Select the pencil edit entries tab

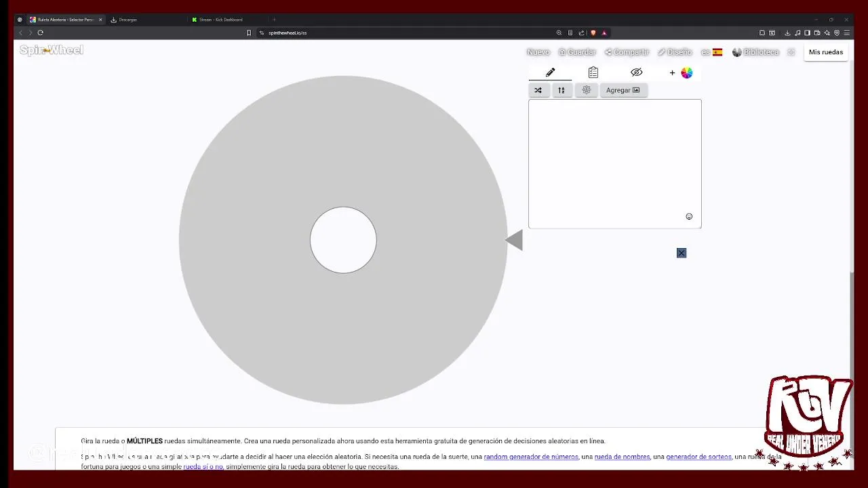tap(550, 73)
